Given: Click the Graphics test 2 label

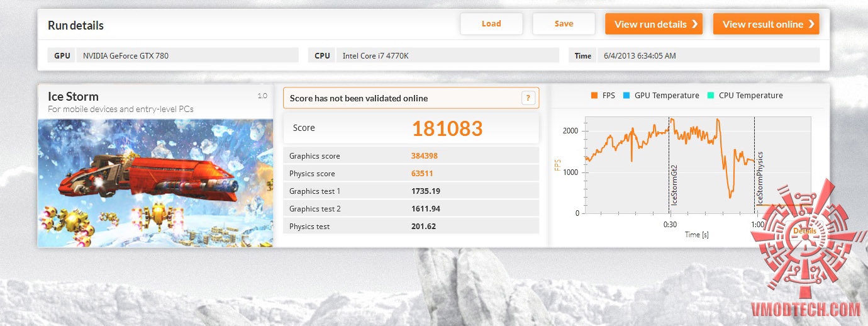Looking at the screenshot, I should tap(315, 209).
